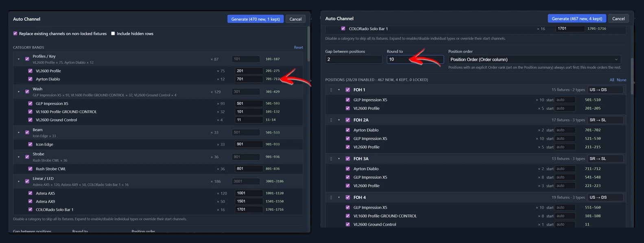
Task: Select None positions link
Action: pos(621,80)
